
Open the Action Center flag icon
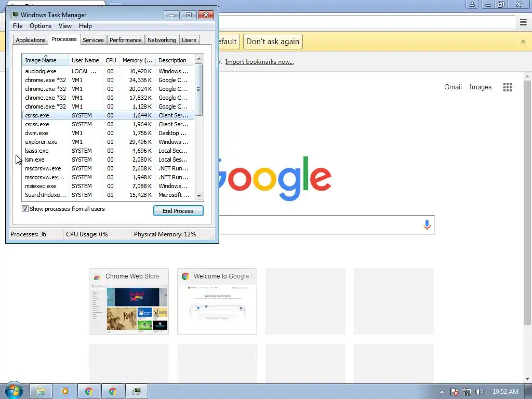click(454, 392)
